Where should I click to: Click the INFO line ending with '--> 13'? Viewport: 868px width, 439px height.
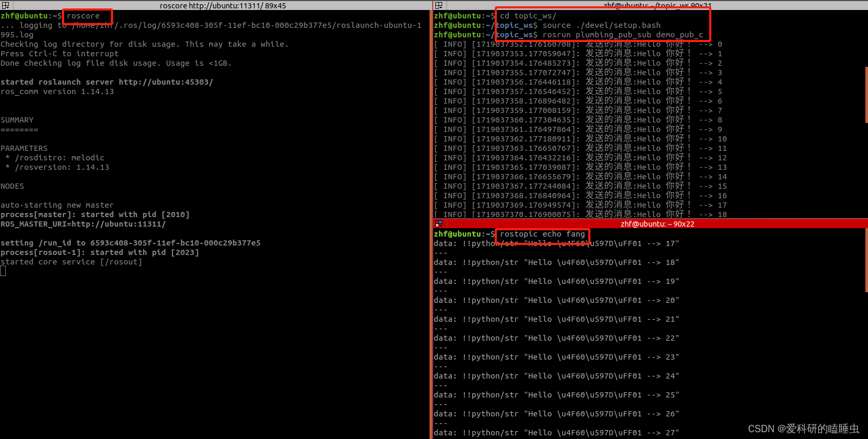pyautogui.click(x=580, y=167)
